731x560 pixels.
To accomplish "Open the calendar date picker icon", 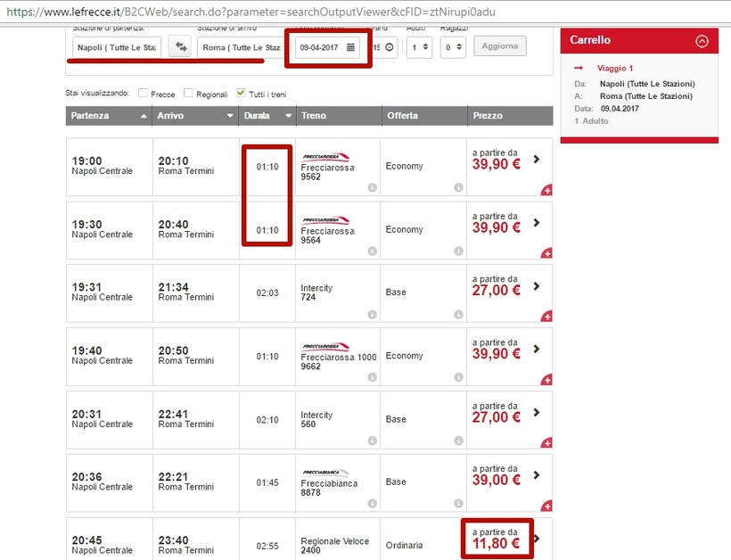I will pos(351,47).
